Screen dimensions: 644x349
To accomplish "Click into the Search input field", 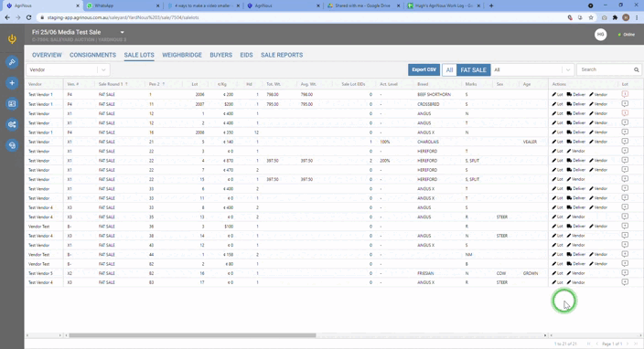I will (606, 69).
